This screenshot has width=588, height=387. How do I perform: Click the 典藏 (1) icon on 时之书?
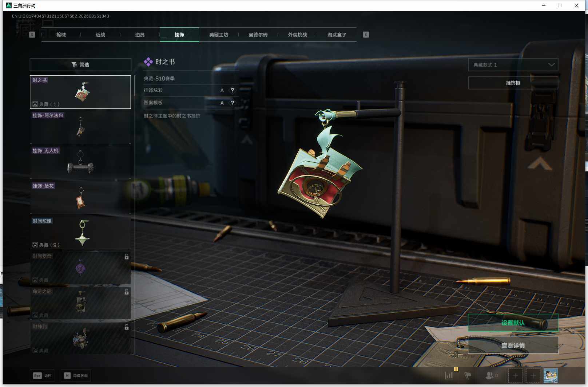tap(35, 104)
